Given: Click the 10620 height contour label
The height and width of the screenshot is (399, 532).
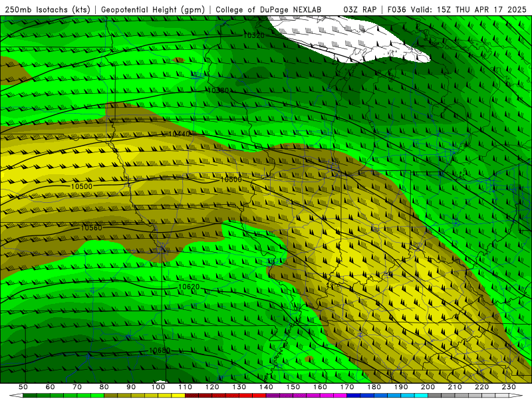Looking at the screenshot, I should tap(189, 287).
